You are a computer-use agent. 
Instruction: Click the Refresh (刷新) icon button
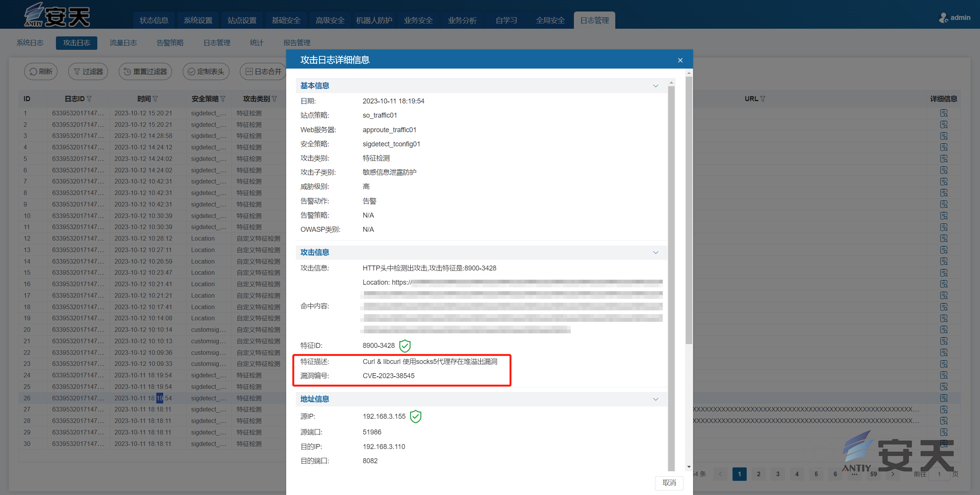click(x=41, y=72)
